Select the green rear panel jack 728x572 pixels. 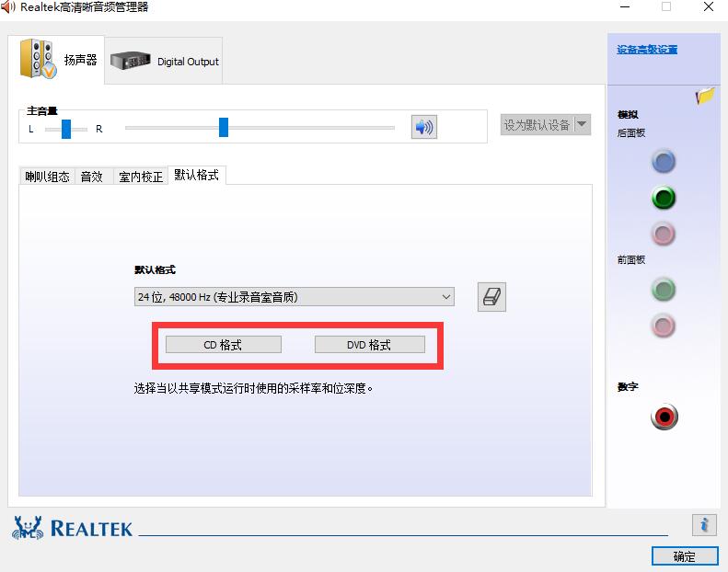coord(664,198)
